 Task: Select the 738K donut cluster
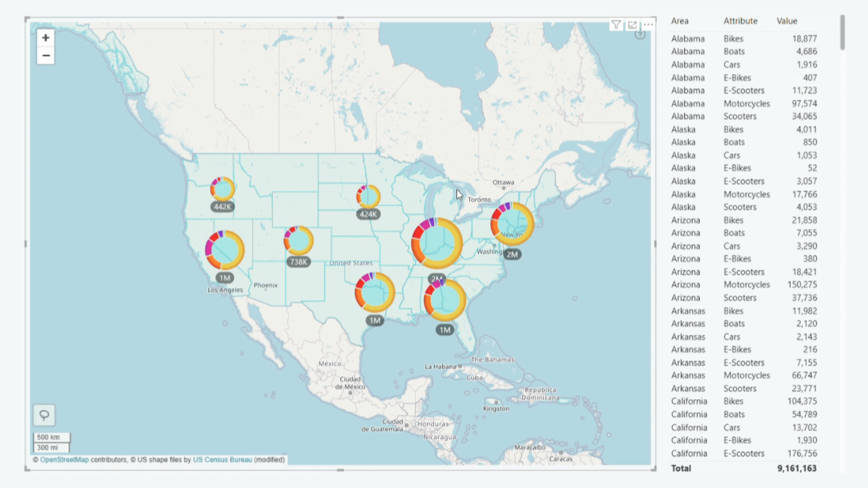click(299, 241)
